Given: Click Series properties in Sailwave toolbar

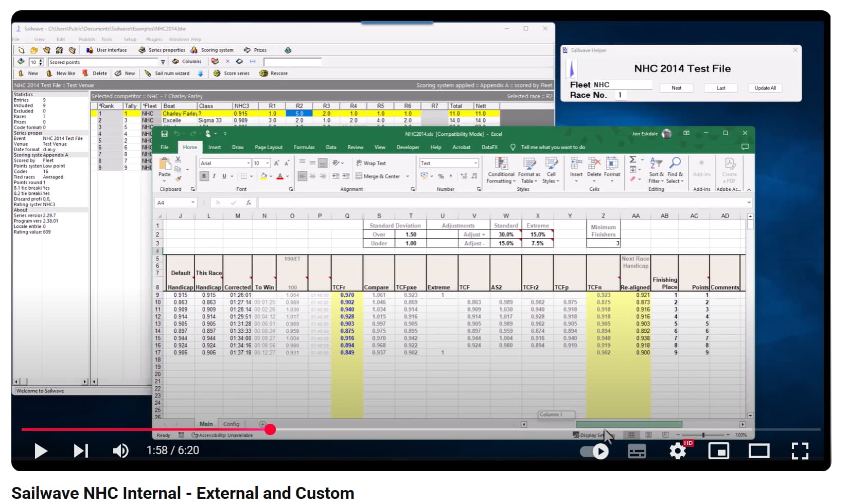Looking at the screenshot, I should tap(162, 50).
